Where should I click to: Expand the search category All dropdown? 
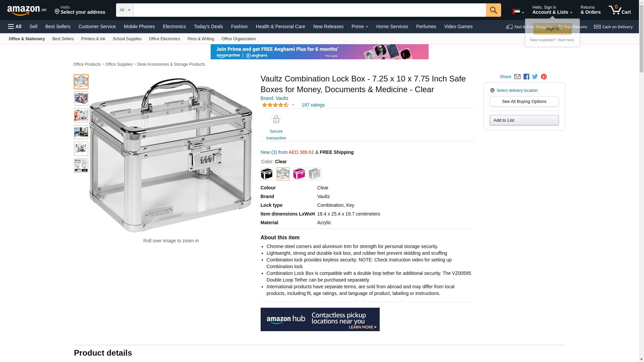pyautogui.click(x=125, y=10)
